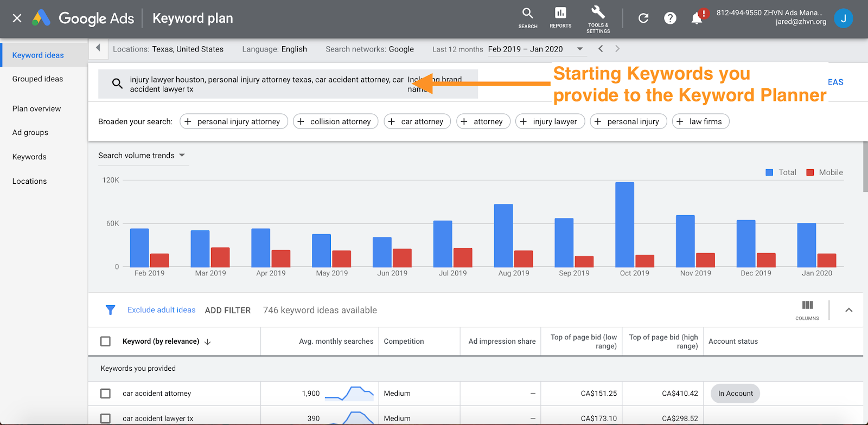Switch to Grouped ideas tab
The height and width of the screenshot is (425, 868).
tap(38, 79)
